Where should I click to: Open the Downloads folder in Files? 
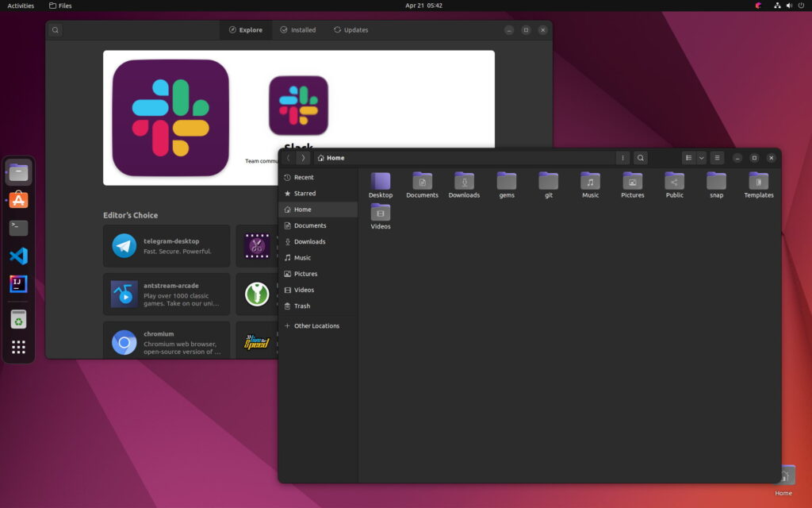464,184
